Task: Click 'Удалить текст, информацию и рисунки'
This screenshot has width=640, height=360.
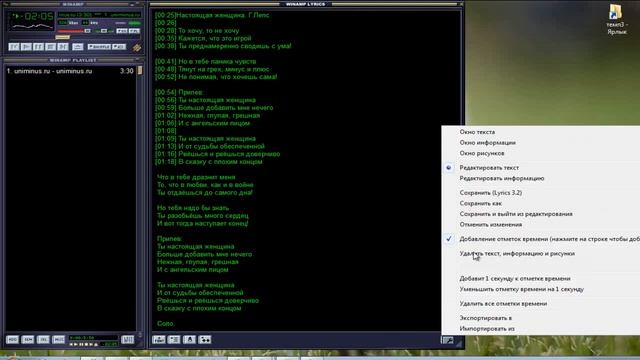Action: coord(517,253)
